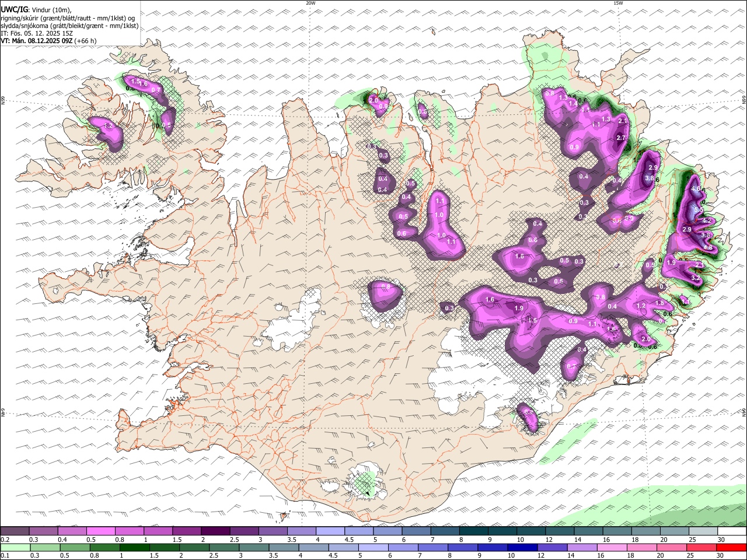747x560 pixels.
Task: Click the '15W' longitude label at top
Action: pyautogui.click(x=618, y=3)
